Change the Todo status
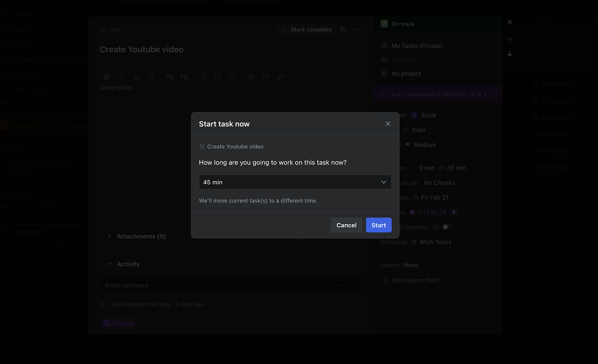598x364 pixels. [x=414, y=130]
